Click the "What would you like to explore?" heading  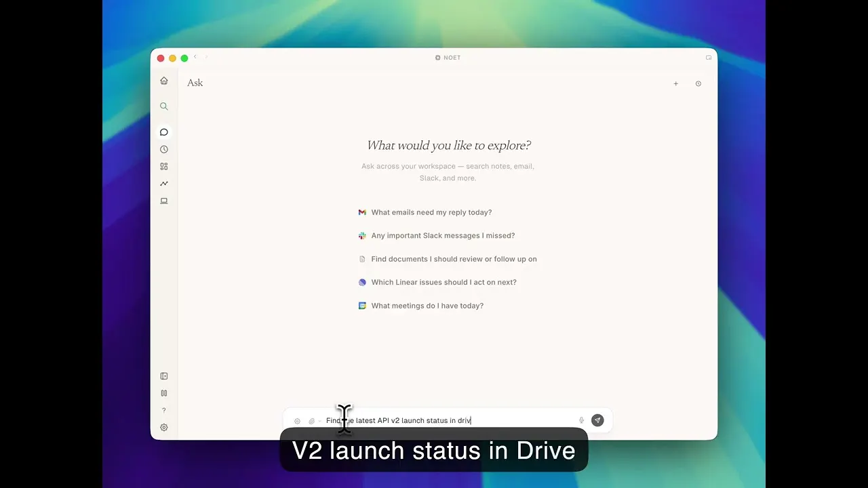pos(449,146)
